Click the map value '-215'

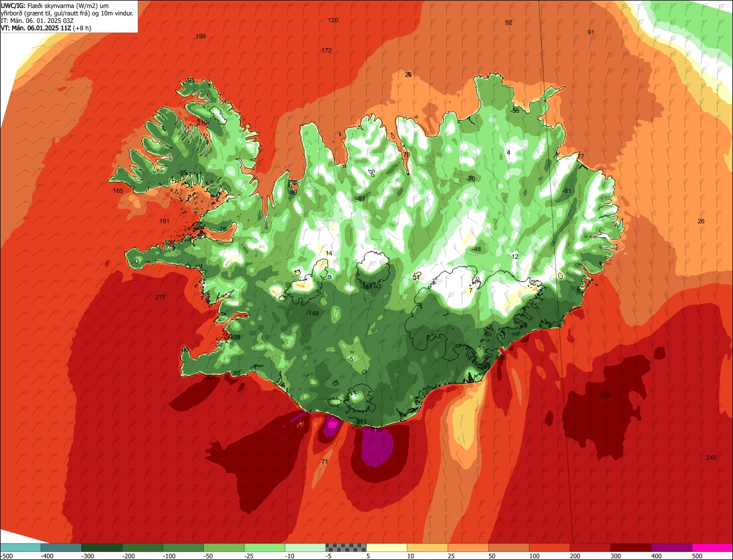[361, 421]
